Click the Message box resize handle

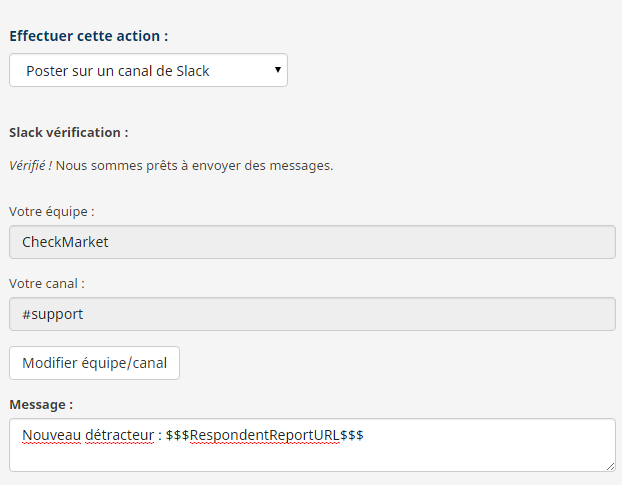[610, 466]
